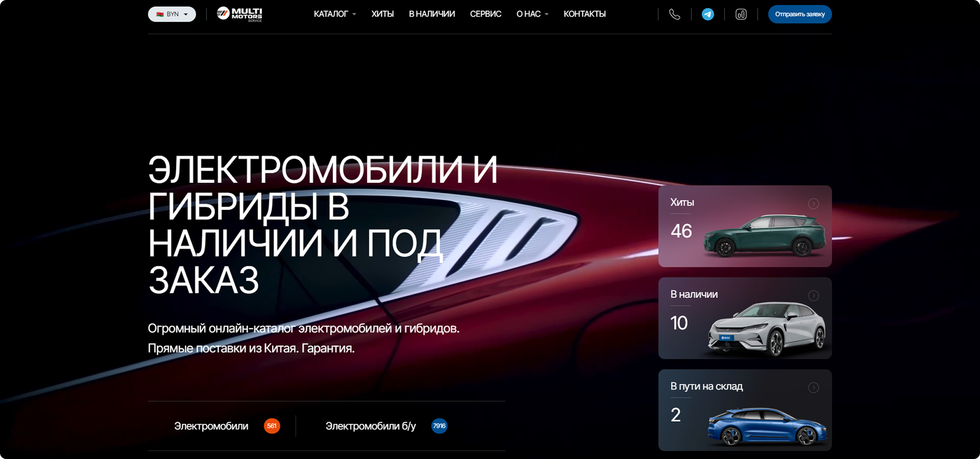This screenshot has width=980, height=459.
Task: Click arrow circle on В пути на склад card
Action: pyautogui.click(x=813, y=388)
